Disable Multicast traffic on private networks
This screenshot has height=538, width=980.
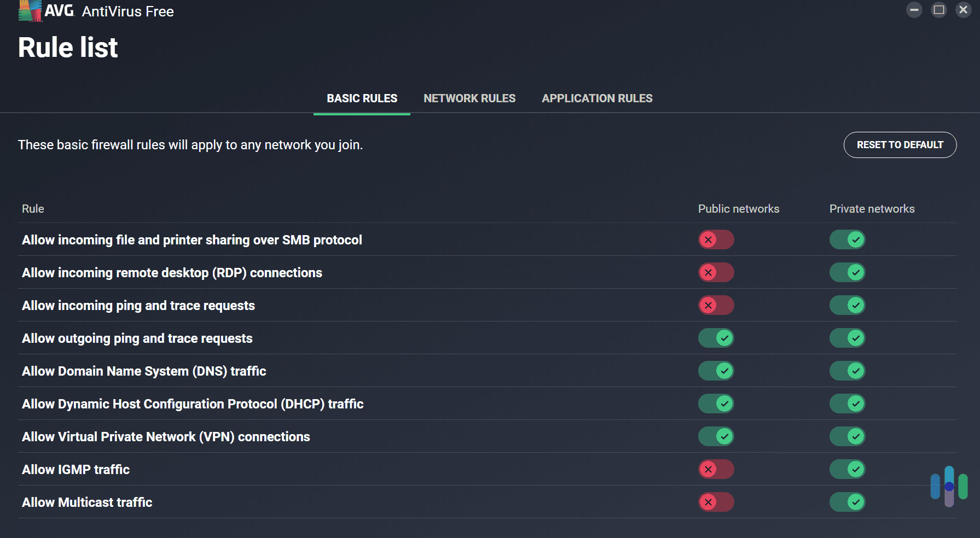click(x=847, y=502)
